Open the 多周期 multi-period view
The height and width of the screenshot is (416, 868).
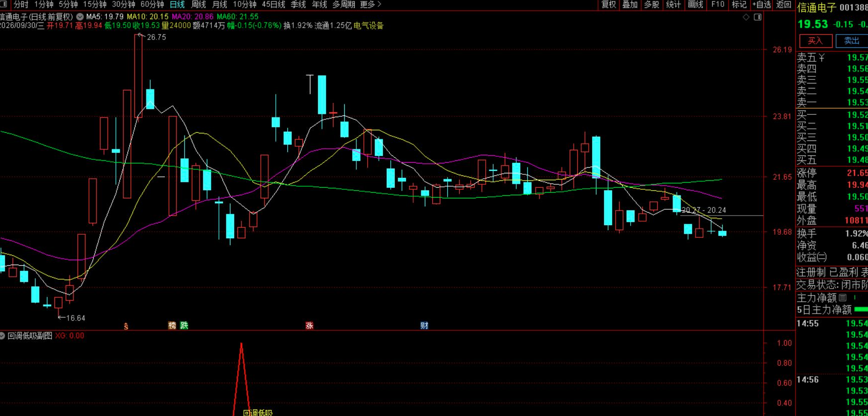(x=344, y=4)
